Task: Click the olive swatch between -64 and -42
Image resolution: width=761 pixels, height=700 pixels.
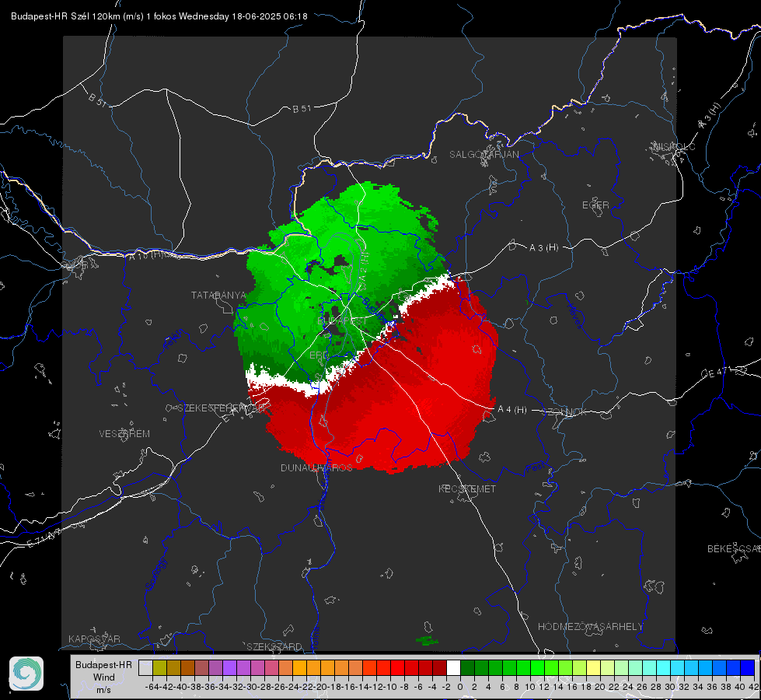Action: tap(159, 667)
